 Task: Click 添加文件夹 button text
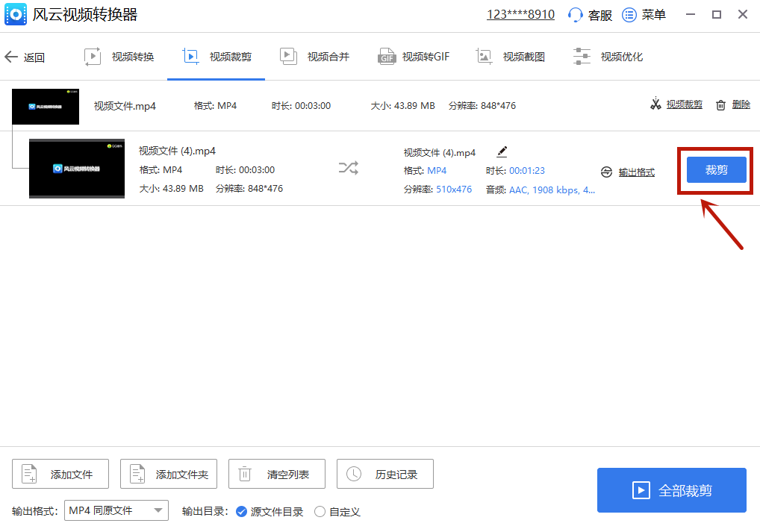coord(181,475)
